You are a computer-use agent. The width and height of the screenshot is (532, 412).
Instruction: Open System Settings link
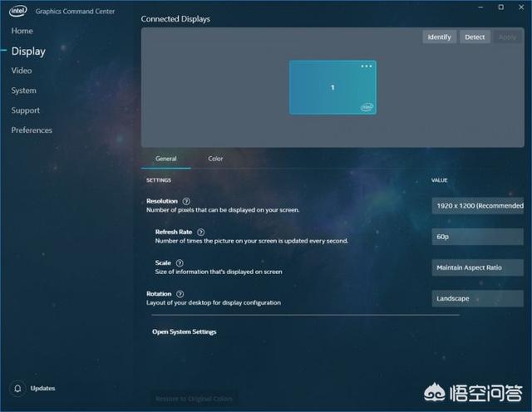coord(185,332)
